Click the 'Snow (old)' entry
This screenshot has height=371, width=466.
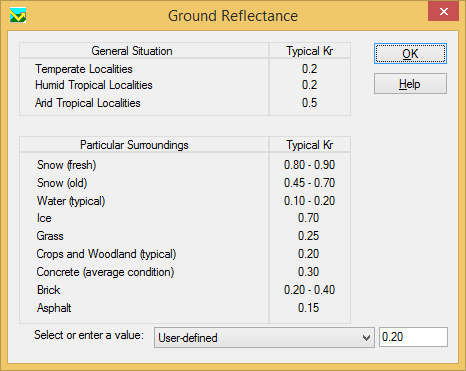62,183
